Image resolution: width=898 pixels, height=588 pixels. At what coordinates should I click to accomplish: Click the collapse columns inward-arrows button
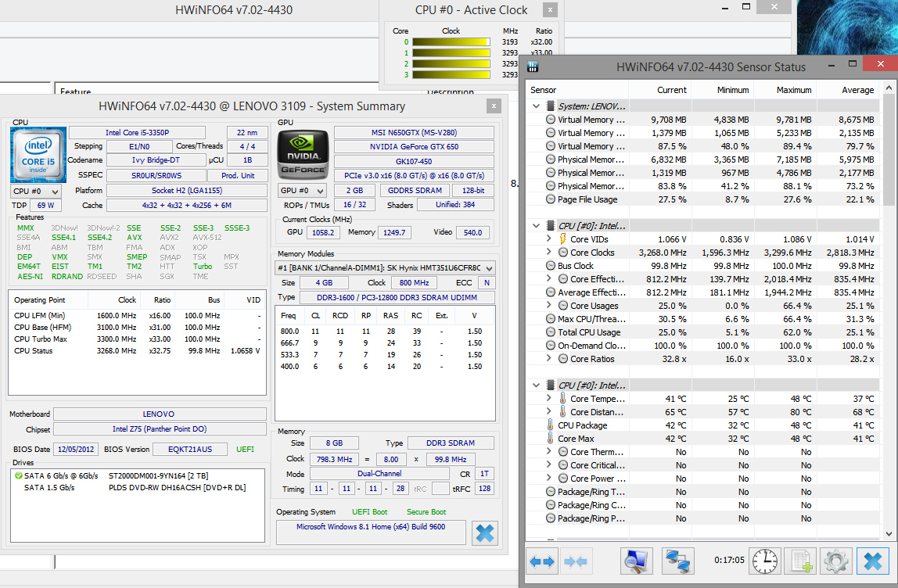pos(576,561)
